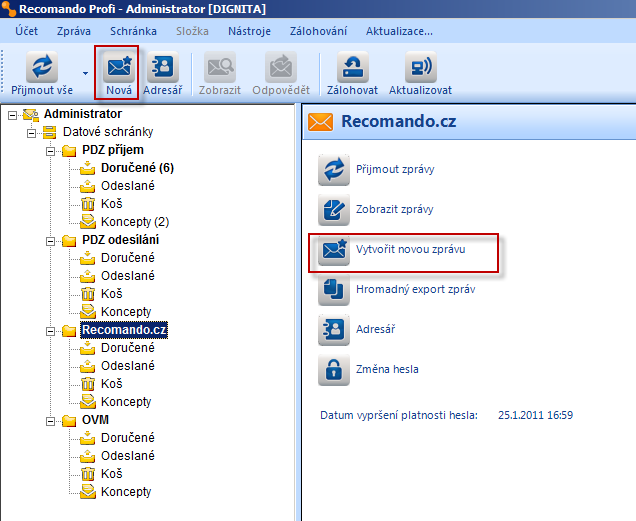Click the Zálohovat toolbar icon
The image size is (636, 521).
pyautogui.click(x=352, y=67)
